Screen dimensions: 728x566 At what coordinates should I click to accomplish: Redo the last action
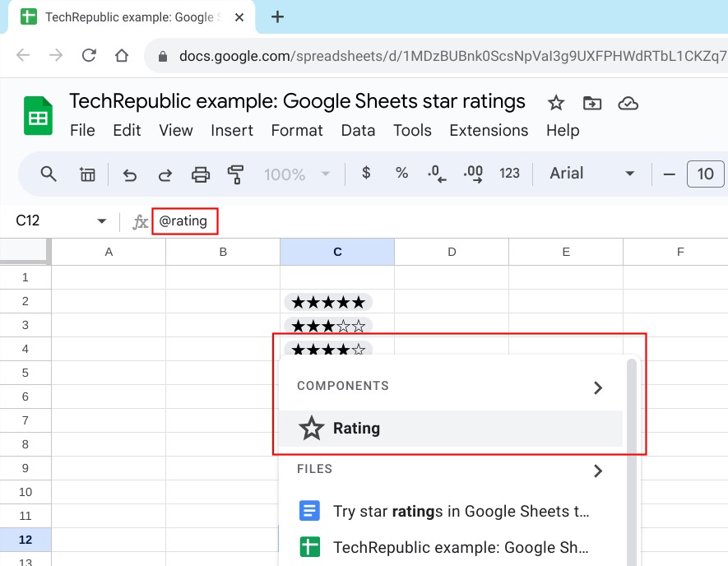165,174
